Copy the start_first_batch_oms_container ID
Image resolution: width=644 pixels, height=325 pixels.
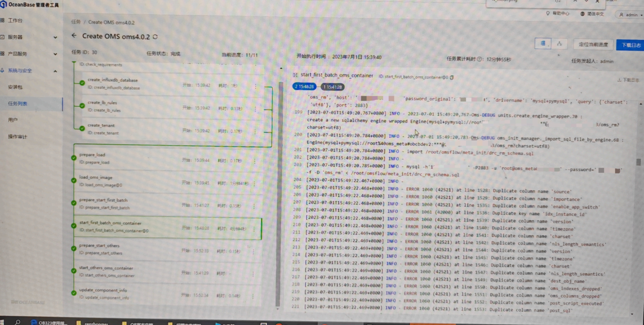452,77
